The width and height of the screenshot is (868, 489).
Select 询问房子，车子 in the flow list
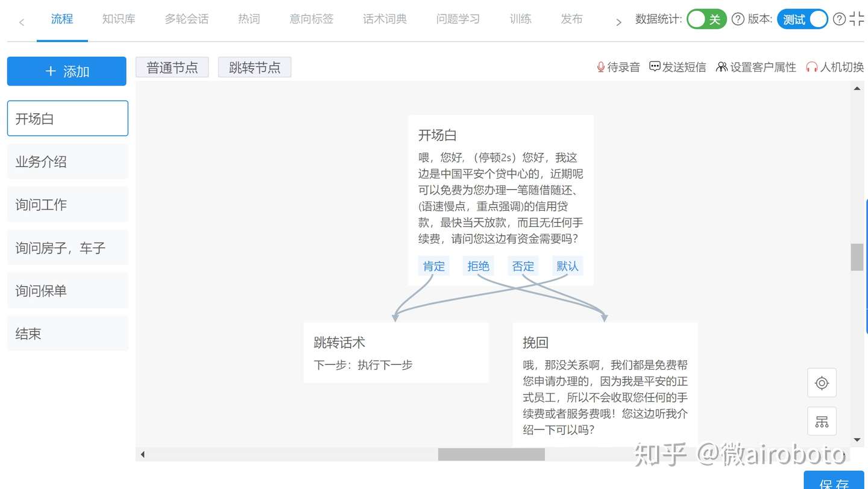pos(68,248)
